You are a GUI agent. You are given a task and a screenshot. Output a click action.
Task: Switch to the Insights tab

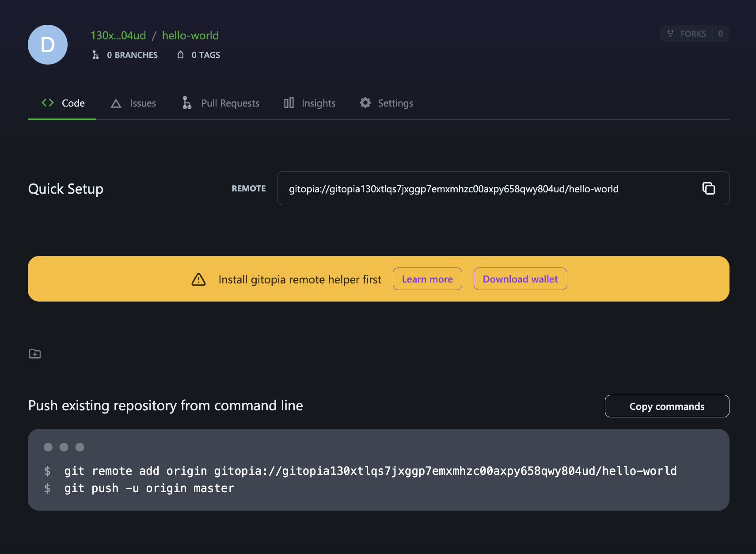309,103
